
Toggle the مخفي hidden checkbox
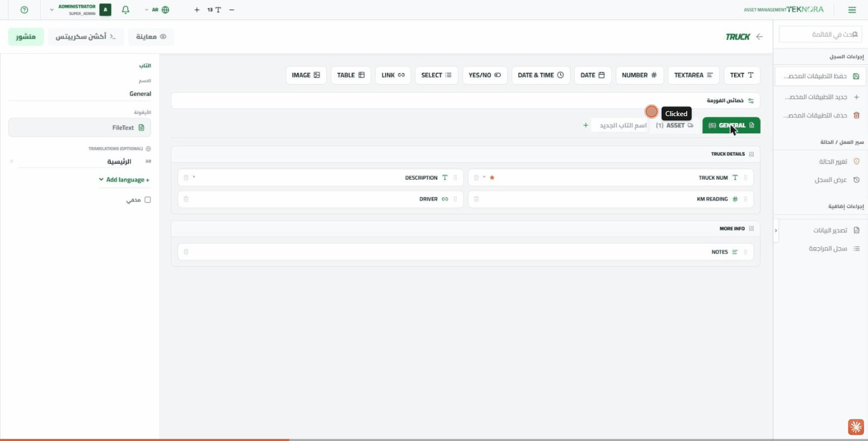(x=147, y=199)
